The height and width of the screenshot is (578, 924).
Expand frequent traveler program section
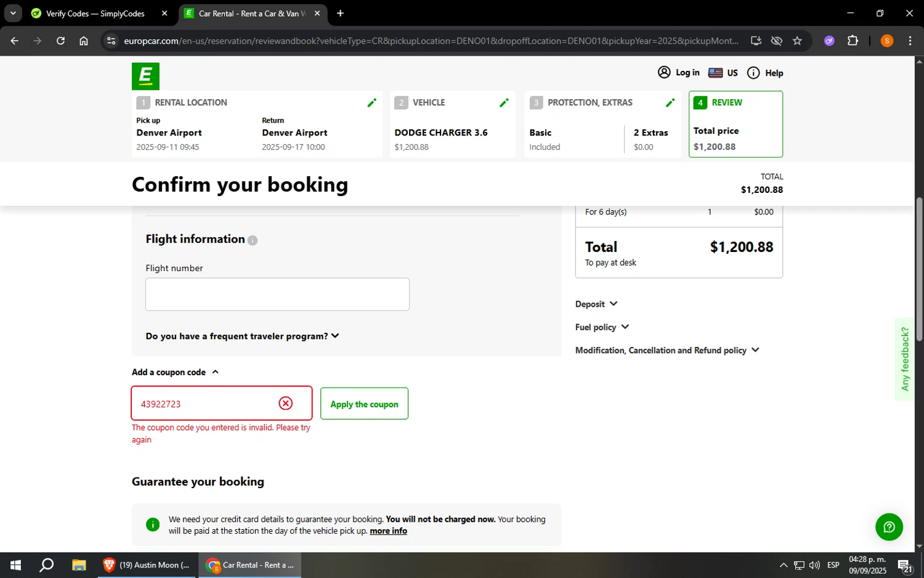click(242, 336)
